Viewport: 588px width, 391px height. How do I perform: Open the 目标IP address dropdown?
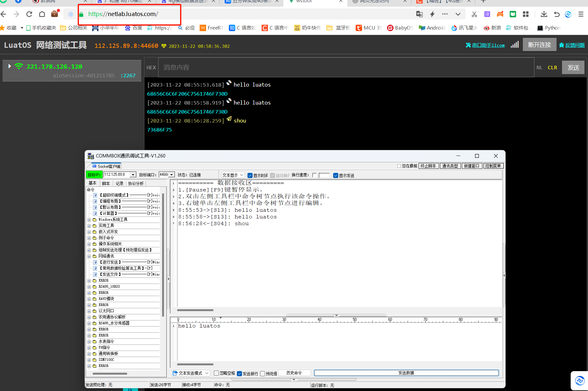pos(133,174)
